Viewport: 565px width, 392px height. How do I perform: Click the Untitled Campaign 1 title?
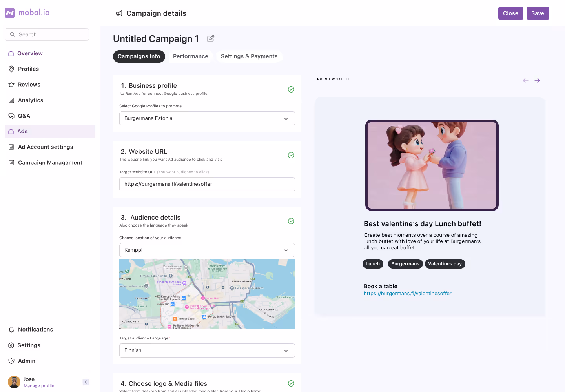point(156,39)
